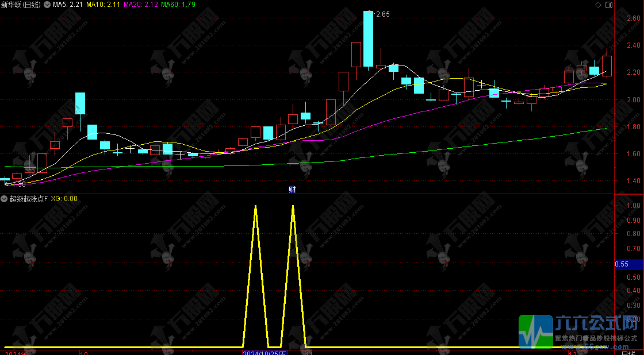Select the MA10 moving average label
This screenshot has width=644, height=355.
click(103, 5)
